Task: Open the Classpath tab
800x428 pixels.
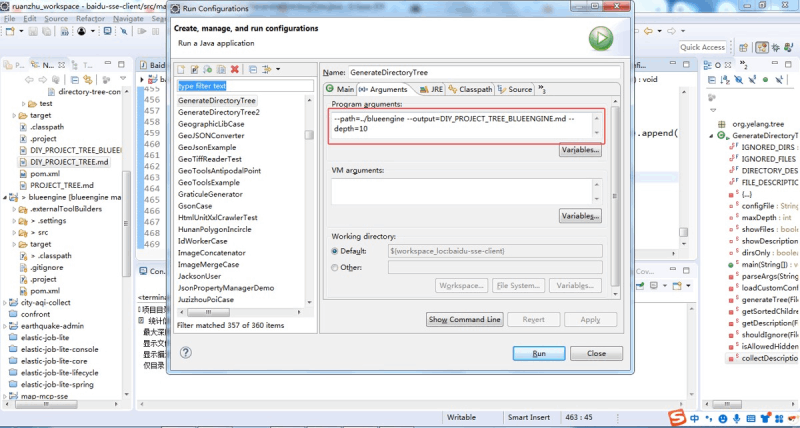Action: click(x=470, y=89)
